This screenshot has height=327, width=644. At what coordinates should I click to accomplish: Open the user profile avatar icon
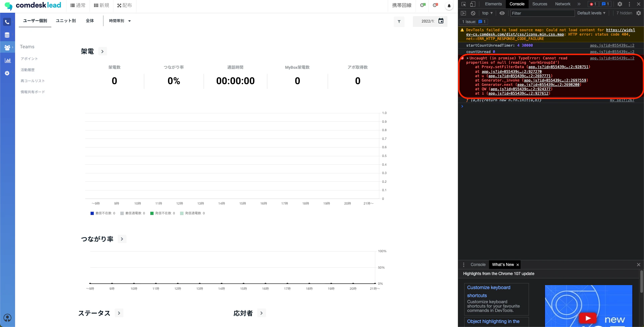pyautogui.click(x=7, y=318)
